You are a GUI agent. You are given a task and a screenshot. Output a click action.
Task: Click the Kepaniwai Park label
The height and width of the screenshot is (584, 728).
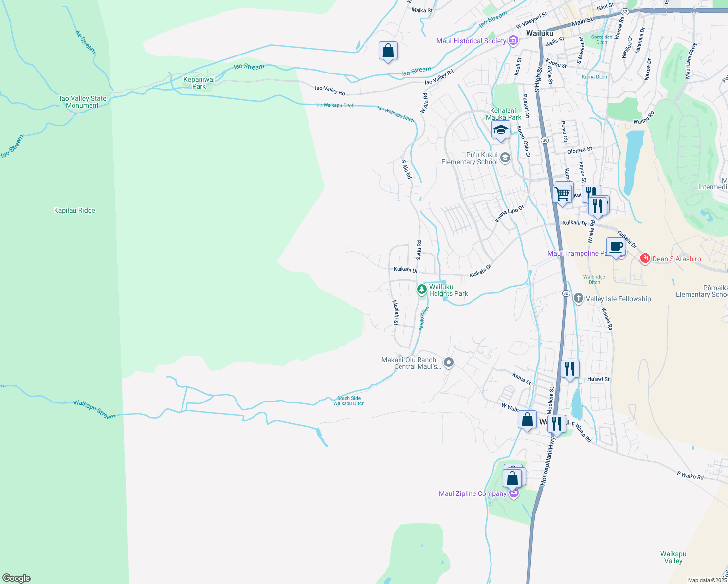tap(199, 83)
